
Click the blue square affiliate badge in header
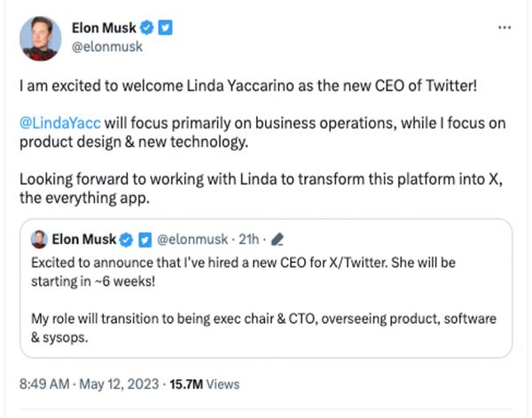(x=165, y=29)
